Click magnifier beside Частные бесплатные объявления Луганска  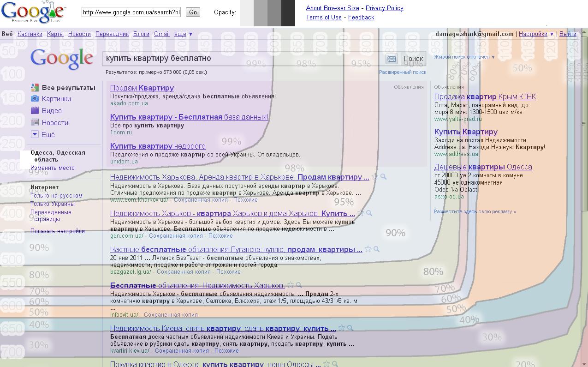coord(377,249)
